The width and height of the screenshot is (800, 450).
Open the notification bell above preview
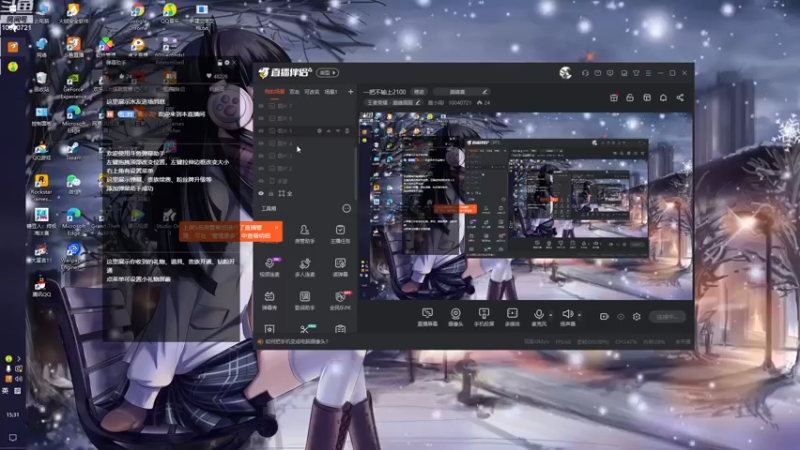pyautogui.click(x=663, y=97)
